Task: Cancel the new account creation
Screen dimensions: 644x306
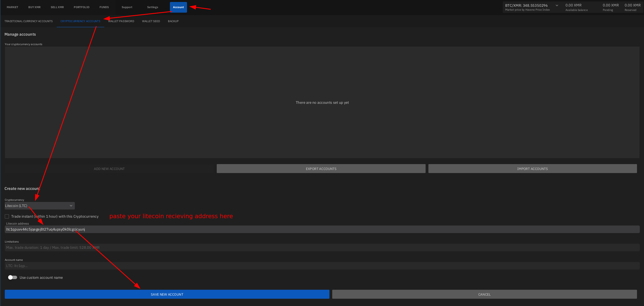Action: coord(484,295)
